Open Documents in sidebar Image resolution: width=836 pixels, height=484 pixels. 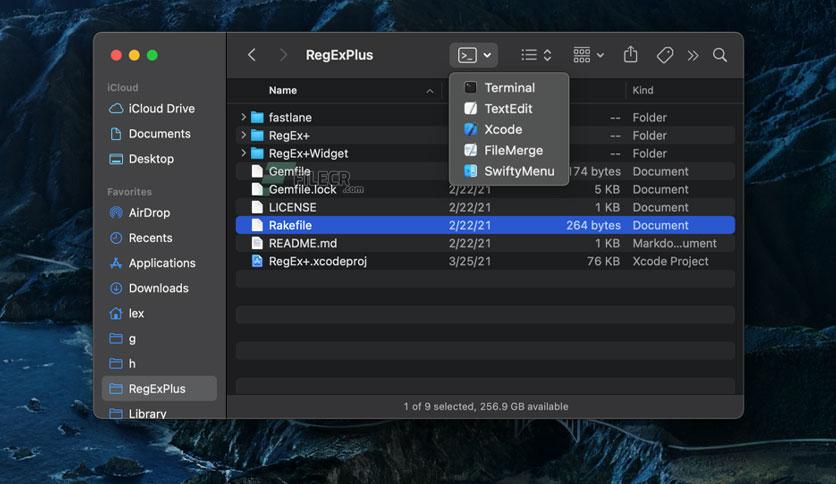(x=159, y=134)
